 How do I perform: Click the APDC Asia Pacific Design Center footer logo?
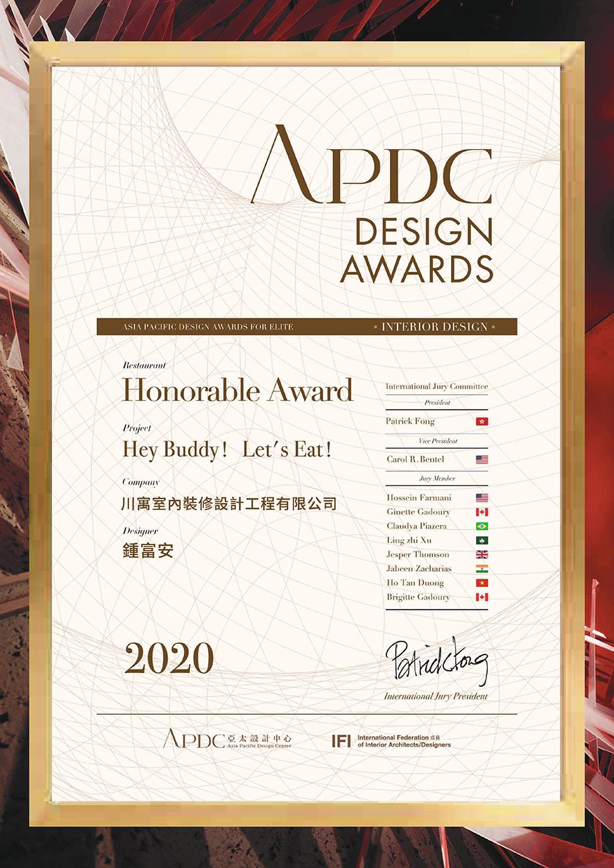click(x=227, y=739)
